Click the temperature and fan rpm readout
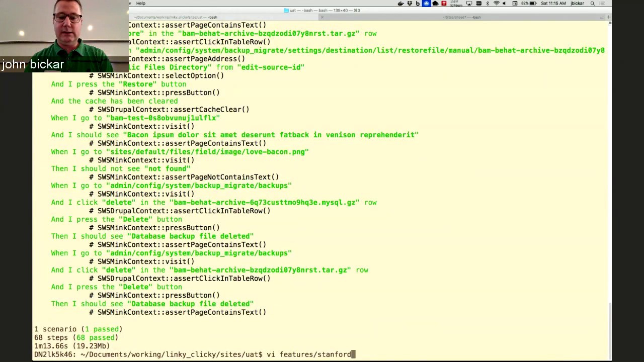Screen dimensions: 644x362 (456, 4)
